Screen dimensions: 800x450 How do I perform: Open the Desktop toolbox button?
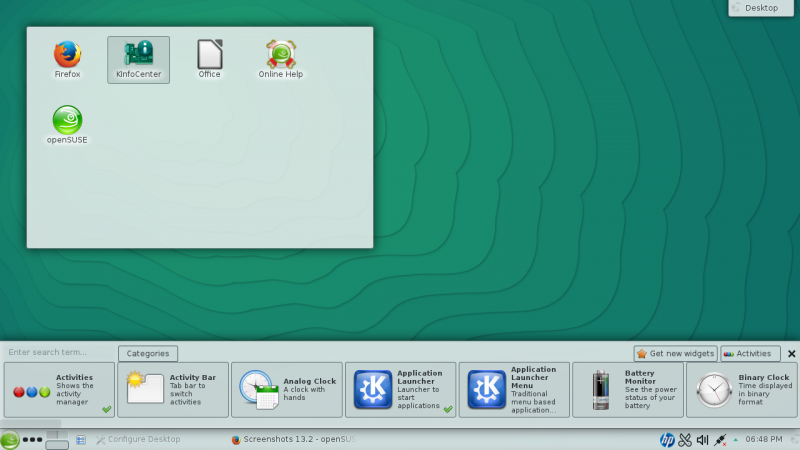tap(764, 8)
